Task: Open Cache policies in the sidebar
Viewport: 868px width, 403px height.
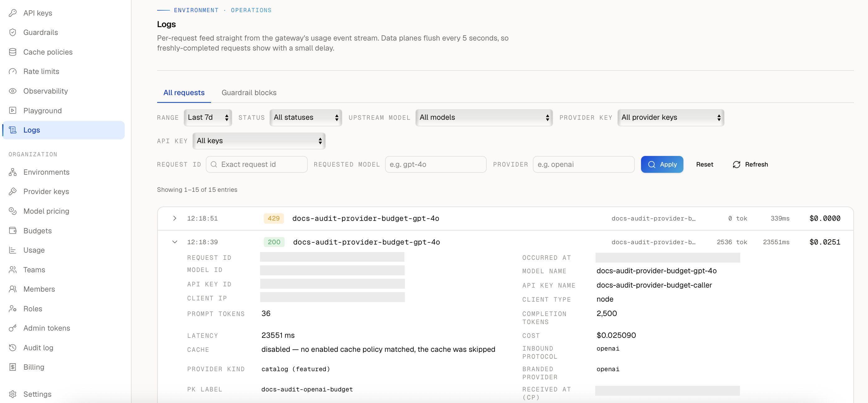Action: [x=64, y=52]
